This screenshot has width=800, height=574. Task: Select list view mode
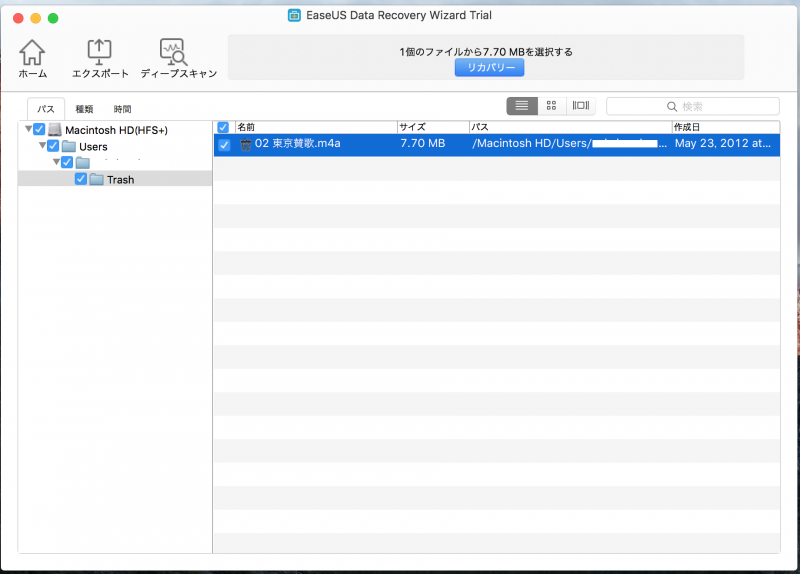tap(522, 106)
